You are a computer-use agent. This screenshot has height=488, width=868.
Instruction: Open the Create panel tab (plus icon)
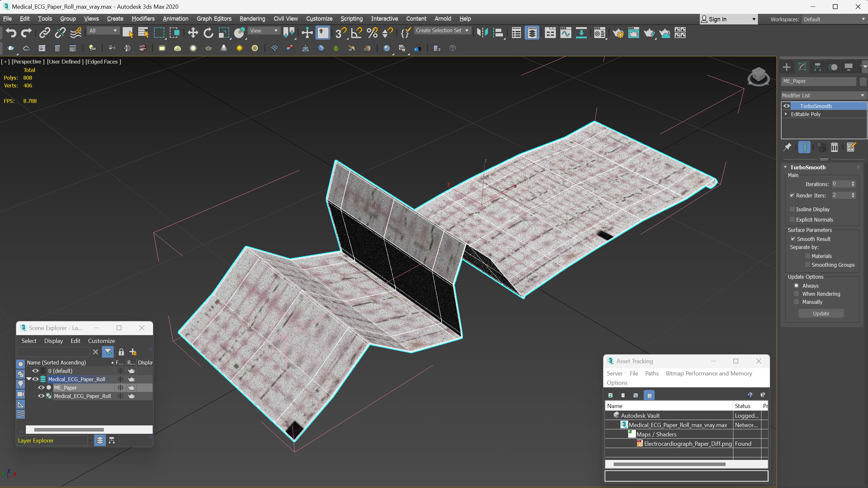click(x=786, y=67)
